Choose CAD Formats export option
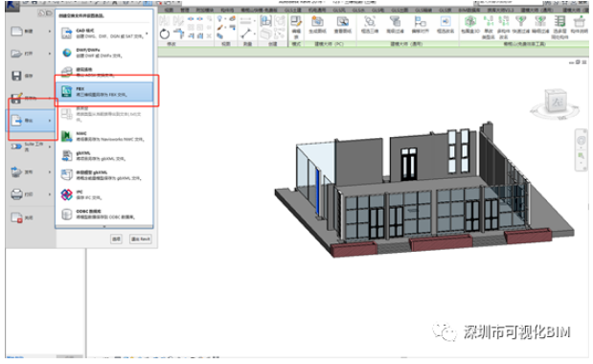Image resolution: width=593 pixels, height=364 pixels. click(x=104, y=34)
